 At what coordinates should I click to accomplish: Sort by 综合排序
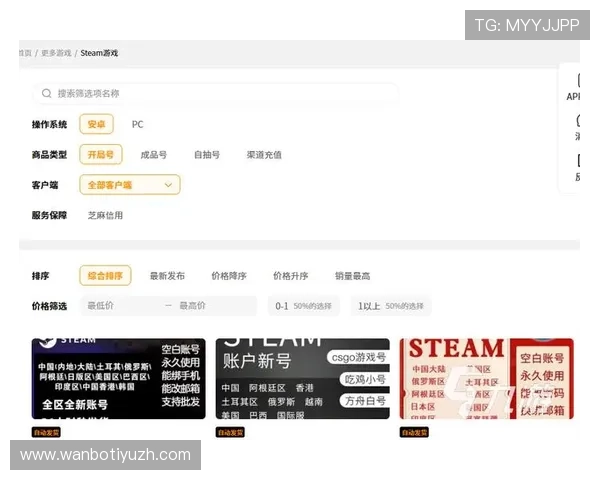[x=105, y=276]
